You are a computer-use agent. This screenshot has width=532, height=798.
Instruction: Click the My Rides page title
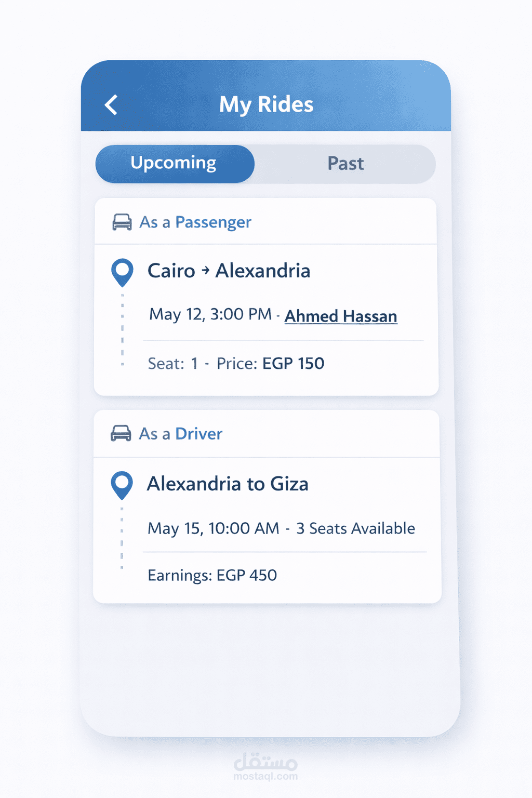coord(266,104)
